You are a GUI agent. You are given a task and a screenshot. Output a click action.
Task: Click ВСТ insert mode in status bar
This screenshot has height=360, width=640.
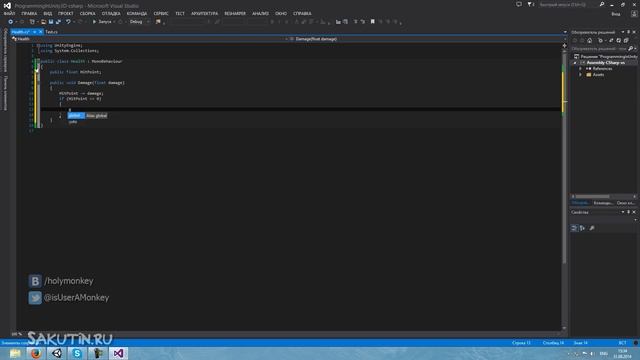622,343
